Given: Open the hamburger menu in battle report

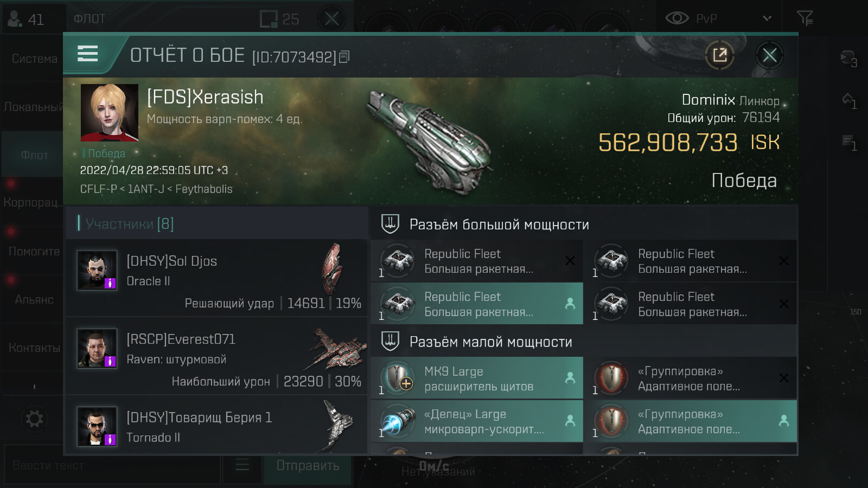Looking at the screenshot, I should point(88,54).
